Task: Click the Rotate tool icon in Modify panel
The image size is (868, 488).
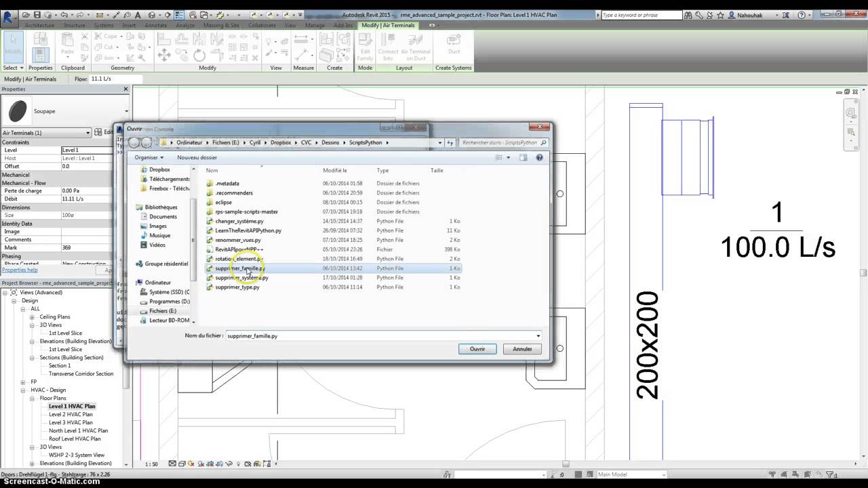Action: (x=199, y=56)
